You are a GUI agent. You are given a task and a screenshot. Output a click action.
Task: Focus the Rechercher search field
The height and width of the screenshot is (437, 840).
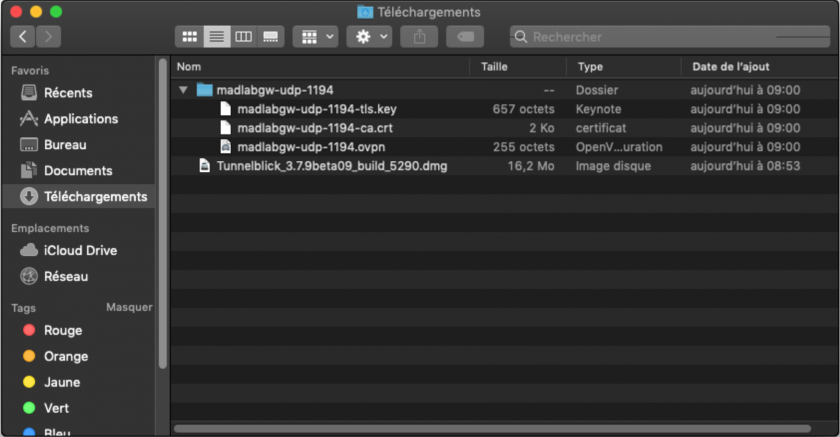click(x=670, y=36)
